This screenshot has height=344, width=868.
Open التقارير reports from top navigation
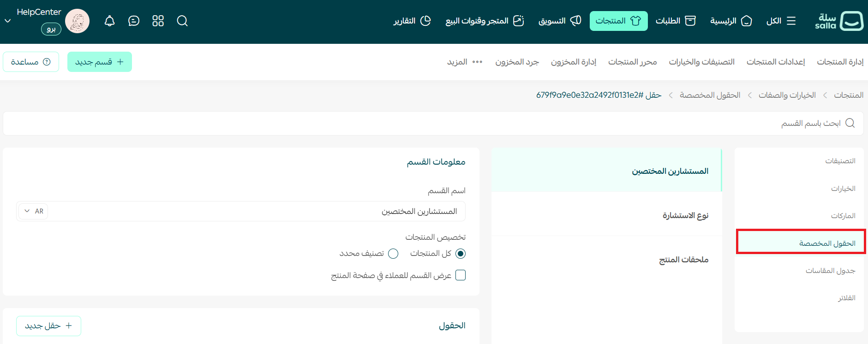pyautogui.click(x=412, y=21)
